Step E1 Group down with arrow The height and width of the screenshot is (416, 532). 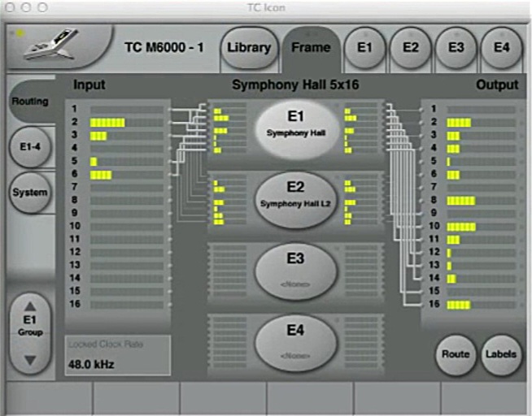coord(30,360)
